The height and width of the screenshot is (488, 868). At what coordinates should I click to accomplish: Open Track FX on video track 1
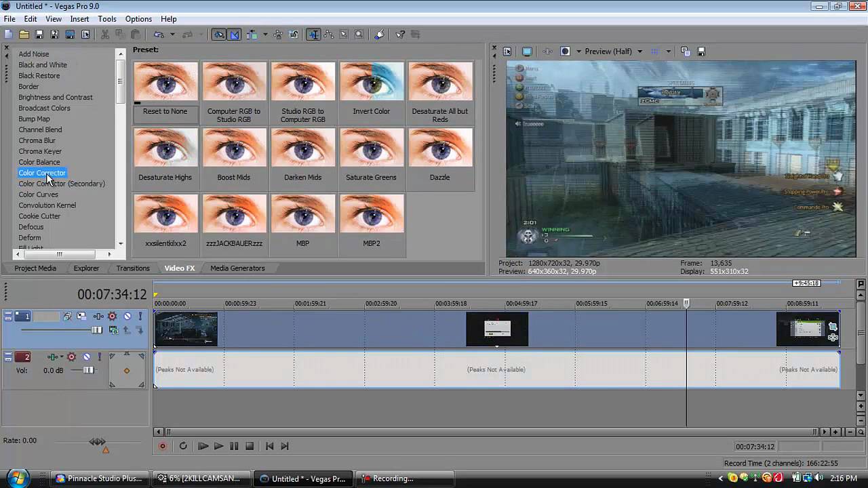tap(98, 317)
